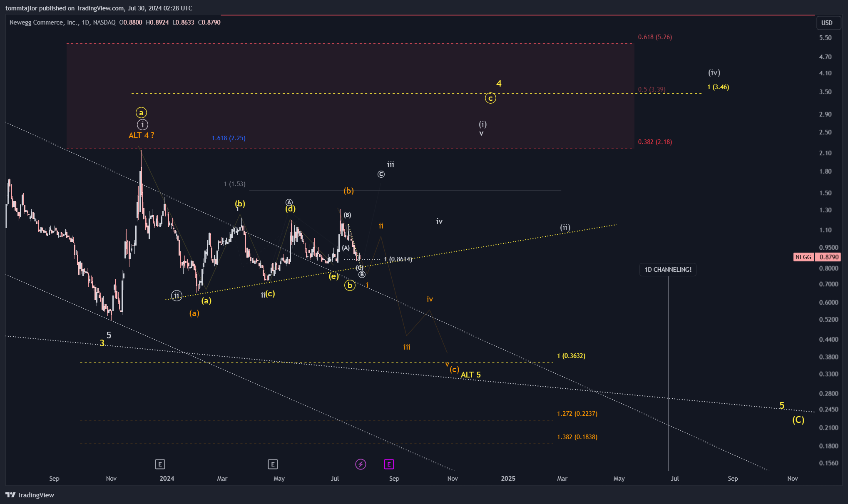Click the NEGG price label tag
This screenshot has width=848, height=504.
[803, 257]
